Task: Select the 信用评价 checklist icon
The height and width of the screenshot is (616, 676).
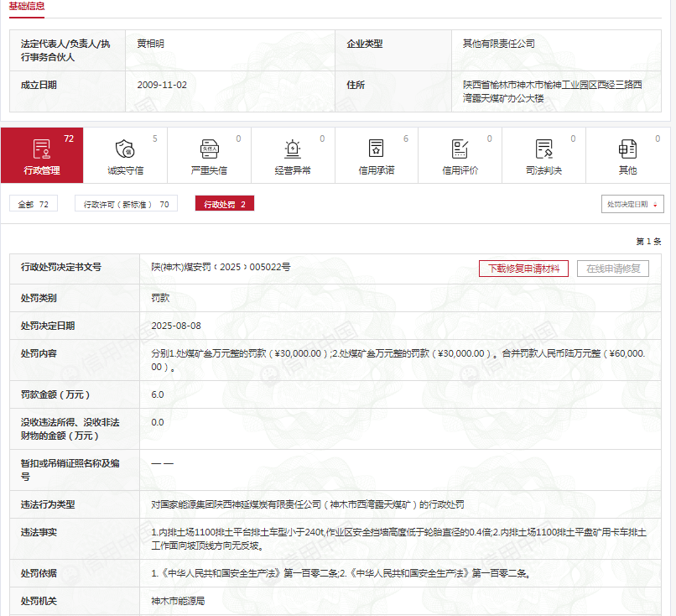Action: click(x=460, y=149)
